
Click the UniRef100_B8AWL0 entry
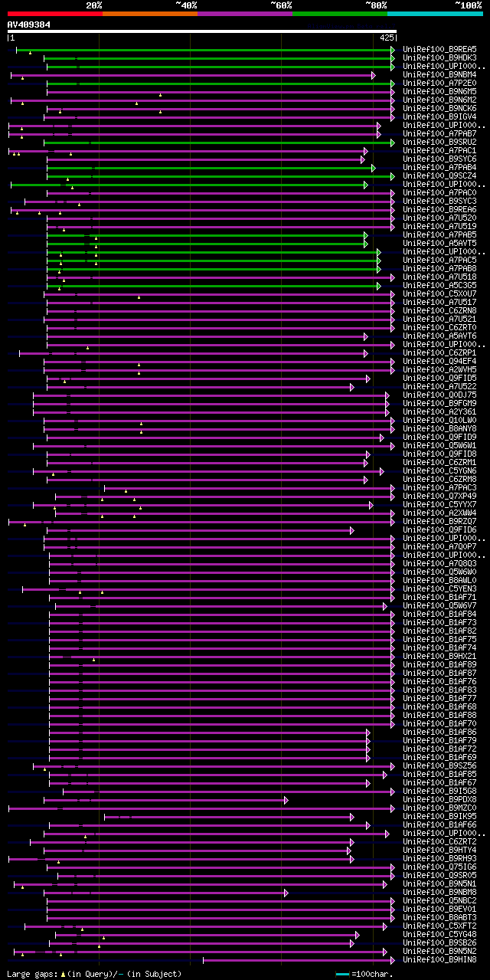pos(439,580)
